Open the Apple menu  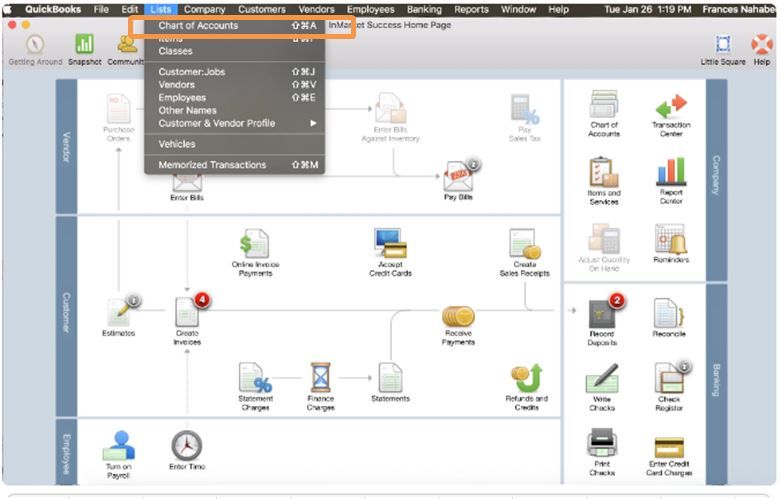tap(8, 9)
